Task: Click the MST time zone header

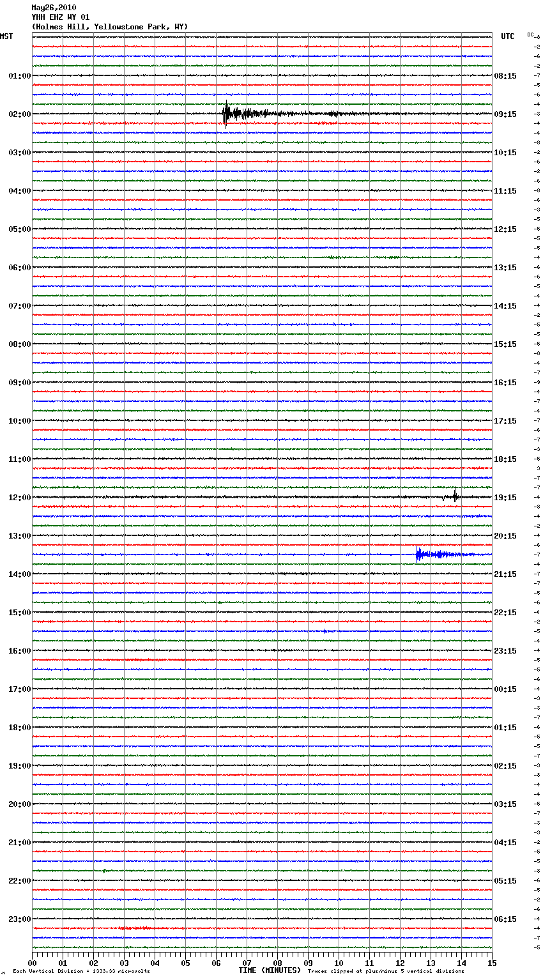Action: click(6, 36)
